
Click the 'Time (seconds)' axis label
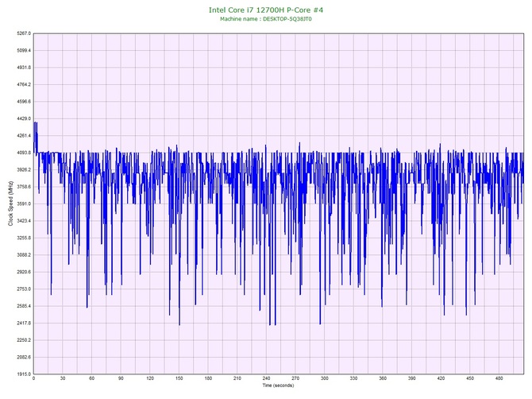[278, 385]
